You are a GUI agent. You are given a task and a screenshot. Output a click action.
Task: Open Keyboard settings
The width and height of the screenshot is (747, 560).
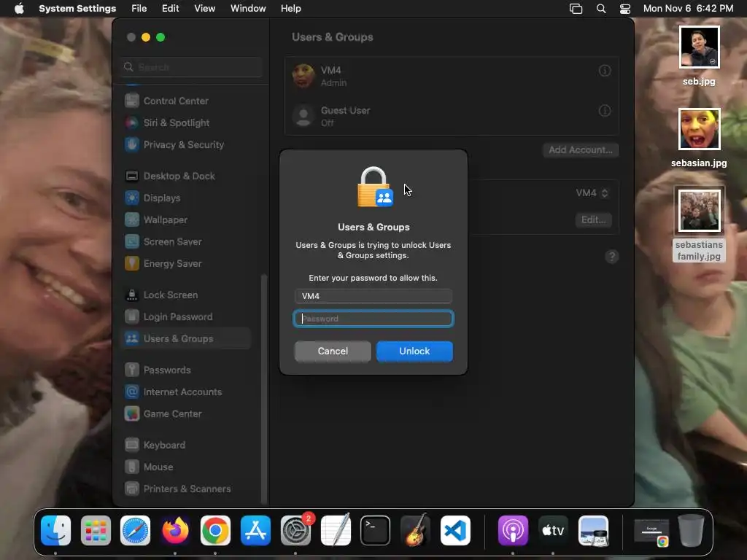pyautogui.click(x=186, y=446)
